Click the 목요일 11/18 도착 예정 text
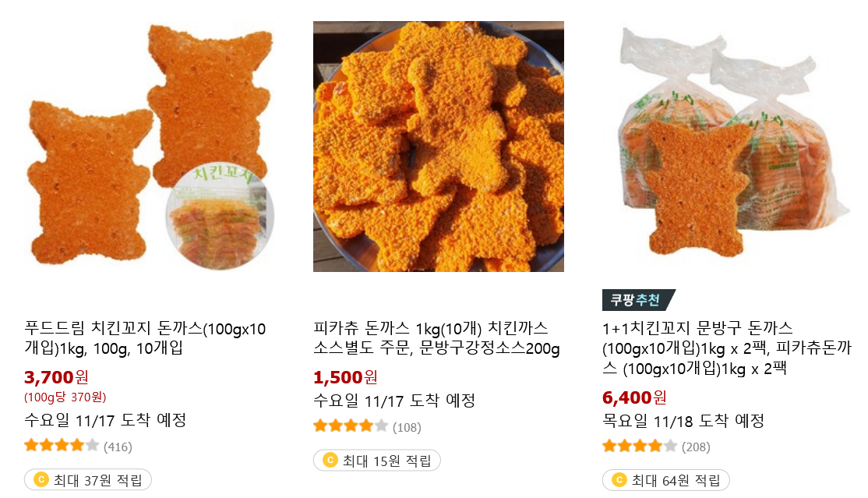The image size is (868, 498). point(683,421)
